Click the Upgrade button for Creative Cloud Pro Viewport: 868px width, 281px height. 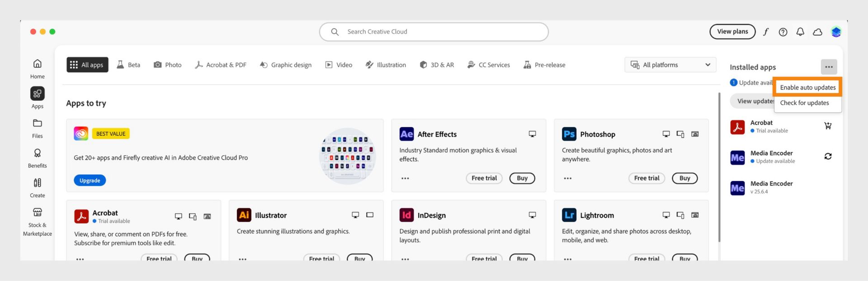tap(90, 181)
